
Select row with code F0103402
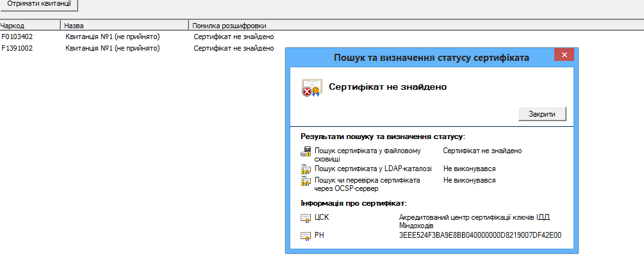pyautogui.click(x=17, y=37)
